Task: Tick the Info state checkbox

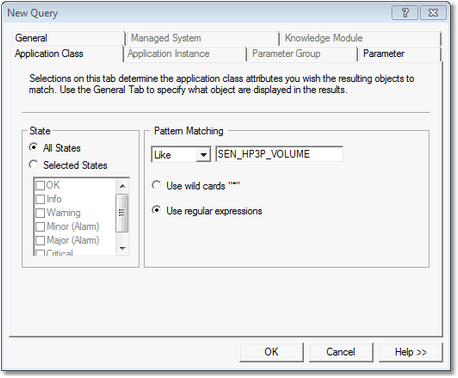Action: pos(40,199)
